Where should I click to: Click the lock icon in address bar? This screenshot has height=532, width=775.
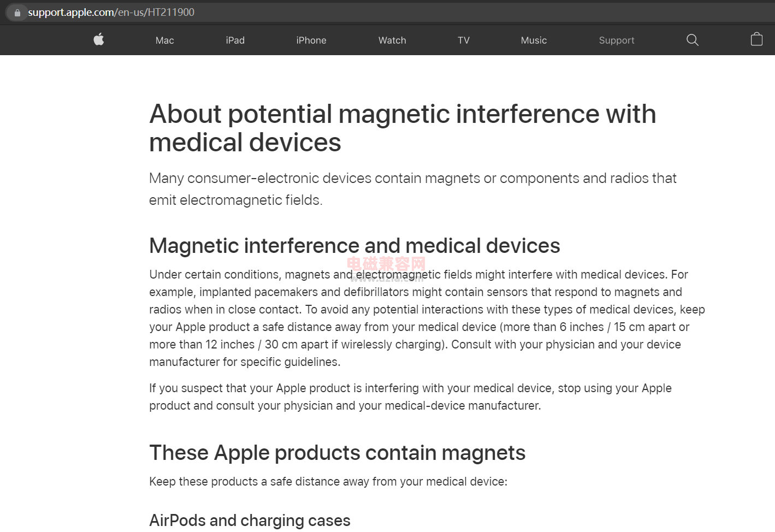17,13
